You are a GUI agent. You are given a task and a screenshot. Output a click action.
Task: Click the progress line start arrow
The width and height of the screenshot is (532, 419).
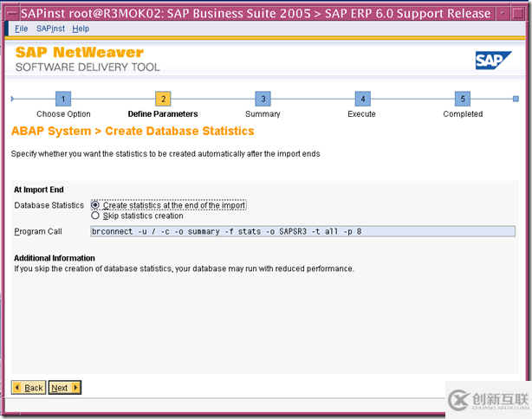point(12,99)
